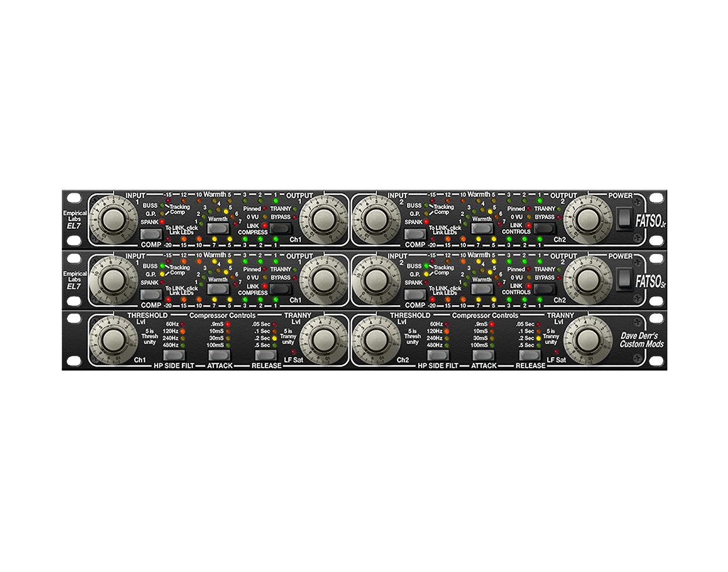This screenshot has height=572, width=728.
Task: Click the Ch1 .9mS attack LED
Action: click(x=228, y=324)
